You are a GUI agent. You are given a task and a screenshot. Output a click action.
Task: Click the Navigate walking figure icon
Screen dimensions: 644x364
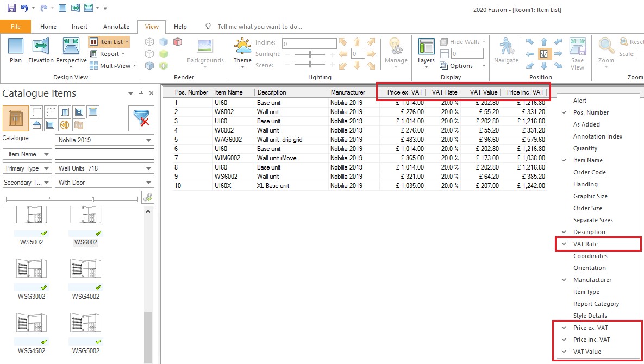pos(506,51)
